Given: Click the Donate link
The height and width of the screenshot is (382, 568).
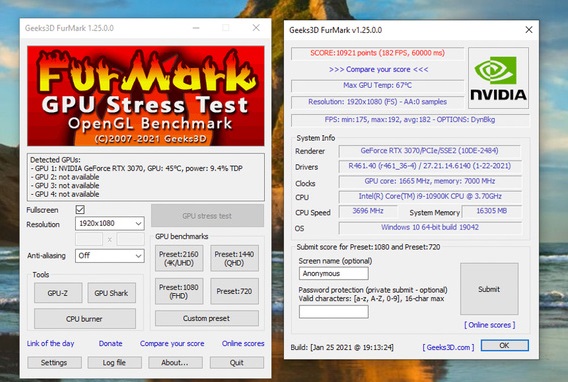Looking at the screenshot, I should [110, 343].
